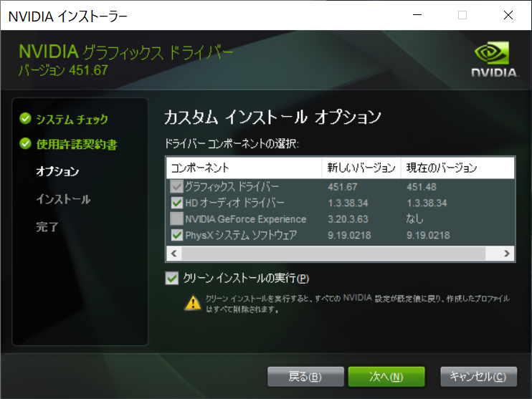Click current version value 451.48
Image resolution: width=532 pixels, height=399 pixels.
(422, 187)
